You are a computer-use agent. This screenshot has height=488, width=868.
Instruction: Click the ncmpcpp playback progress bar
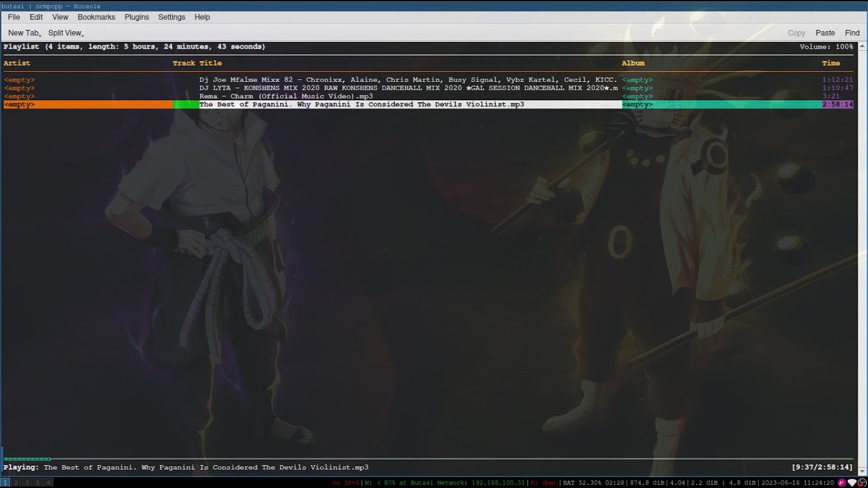click(429, 459)
